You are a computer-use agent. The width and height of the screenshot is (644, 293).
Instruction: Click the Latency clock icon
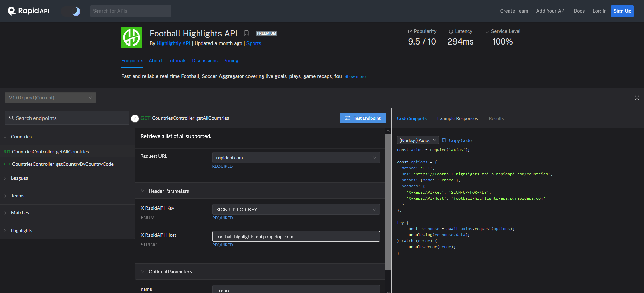point(451,31)
